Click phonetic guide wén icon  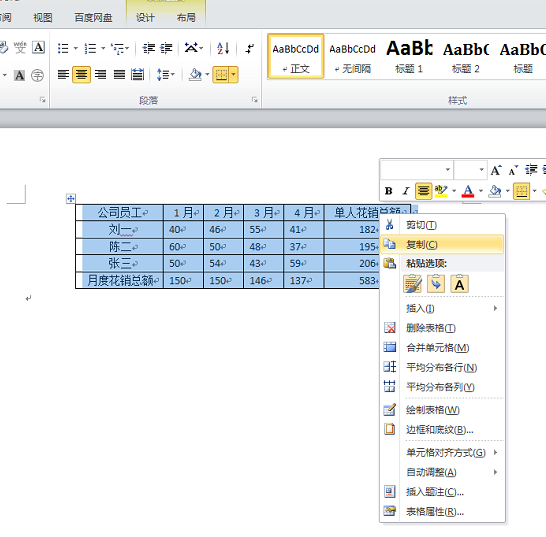pyautogui.click(x=20, y=47)
